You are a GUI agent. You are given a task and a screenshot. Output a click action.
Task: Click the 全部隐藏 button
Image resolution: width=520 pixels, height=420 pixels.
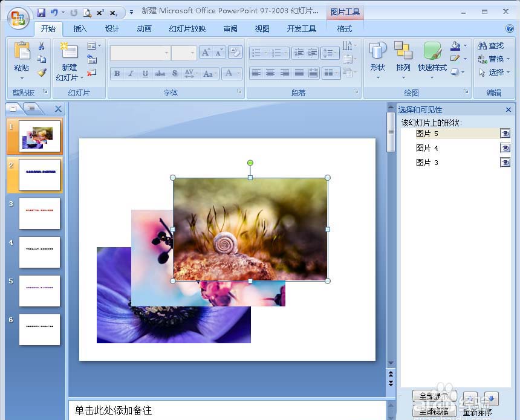(434, 412)
